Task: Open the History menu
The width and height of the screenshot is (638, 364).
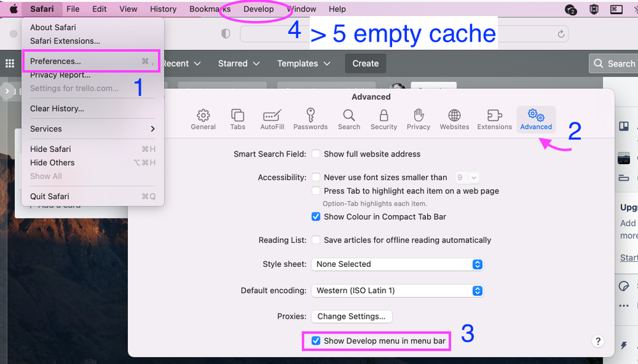Action: [163, 9]
